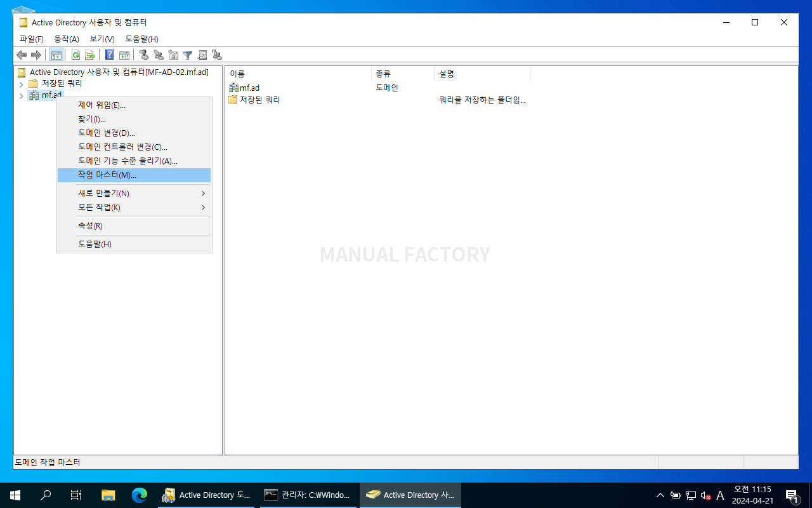The image size is (812, 508).
Task: Choose 제어 위임(E)... from context menu
Action: click(134, 105)
